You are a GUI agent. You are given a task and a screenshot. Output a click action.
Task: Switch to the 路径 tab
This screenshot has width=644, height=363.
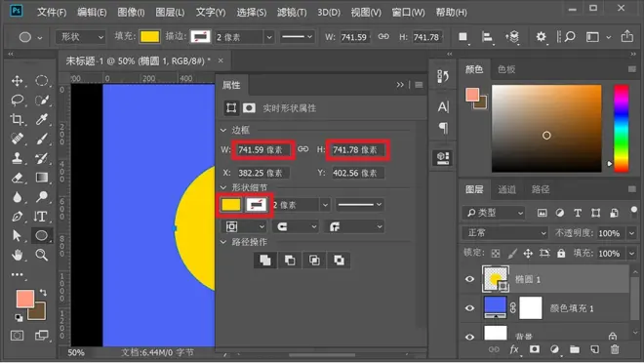pos(541,189)
